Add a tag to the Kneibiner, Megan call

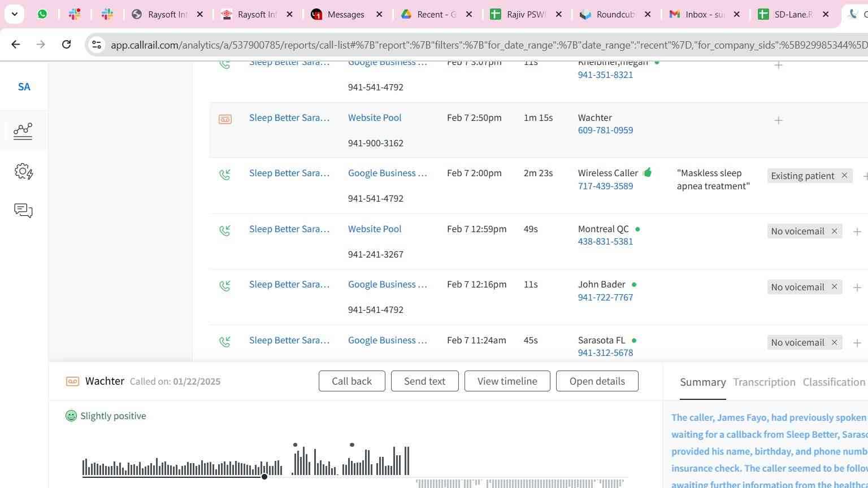(778, 66)
